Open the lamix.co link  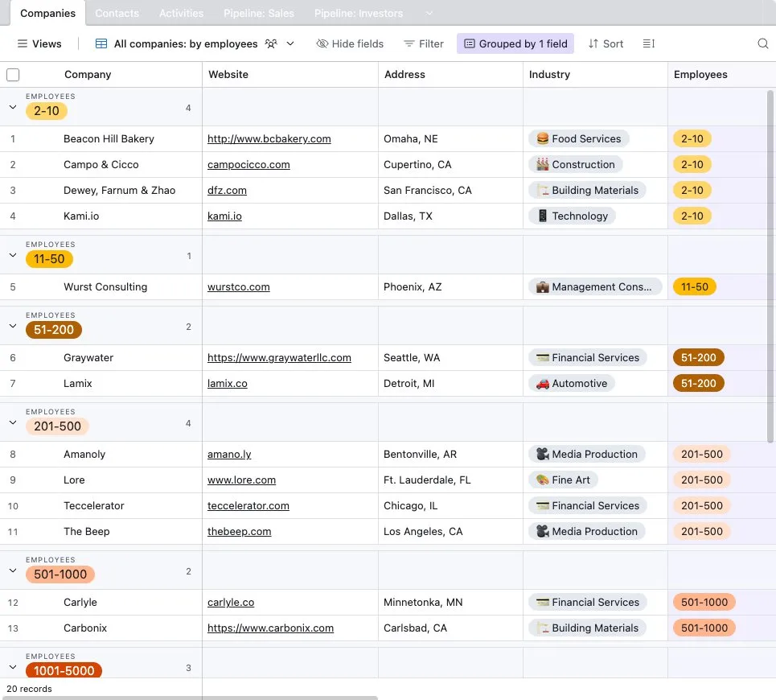coord(227,383)
